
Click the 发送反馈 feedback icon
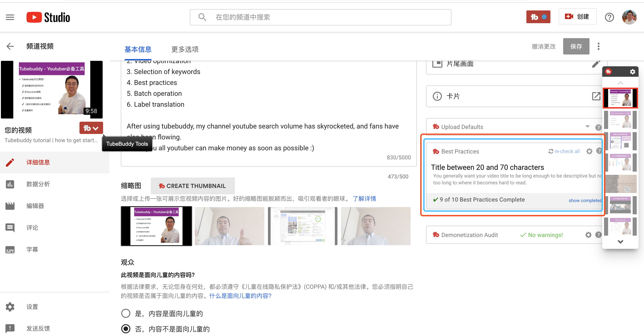[10, 328]
